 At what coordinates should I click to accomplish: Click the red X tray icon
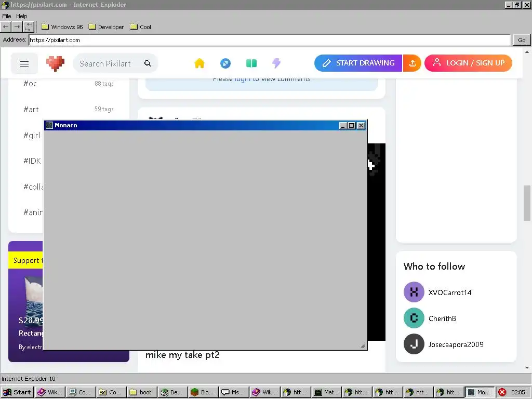coord(502,392)
